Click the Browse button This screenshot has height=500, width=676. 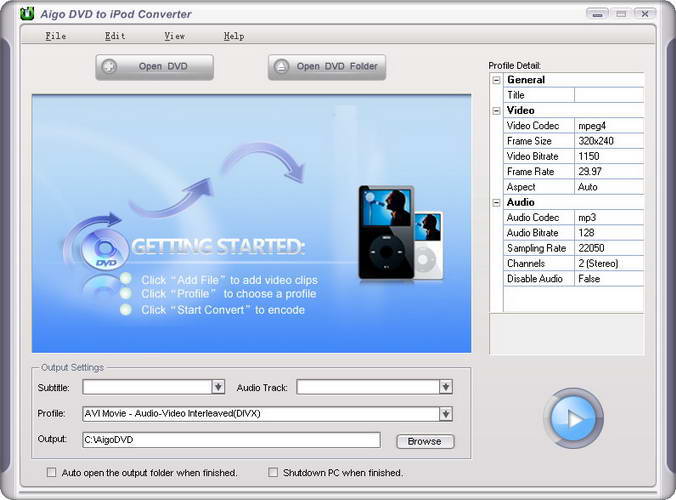pos(425,441)
